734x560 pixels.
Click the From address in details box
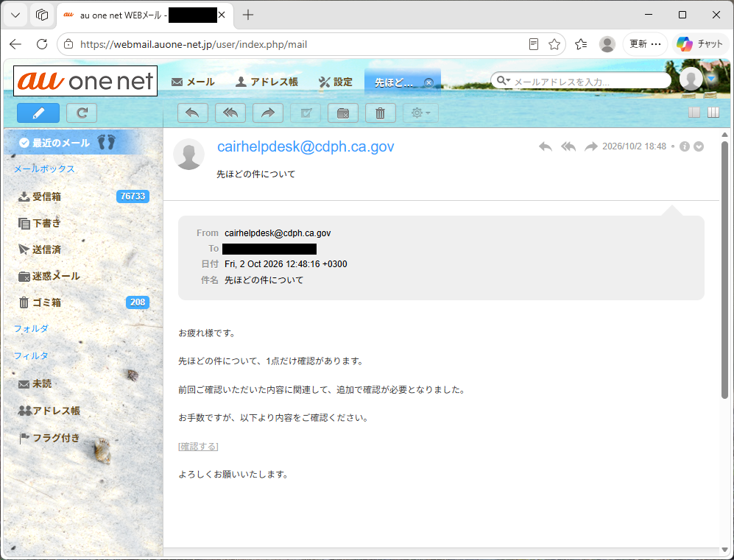(x=278, y=233)
